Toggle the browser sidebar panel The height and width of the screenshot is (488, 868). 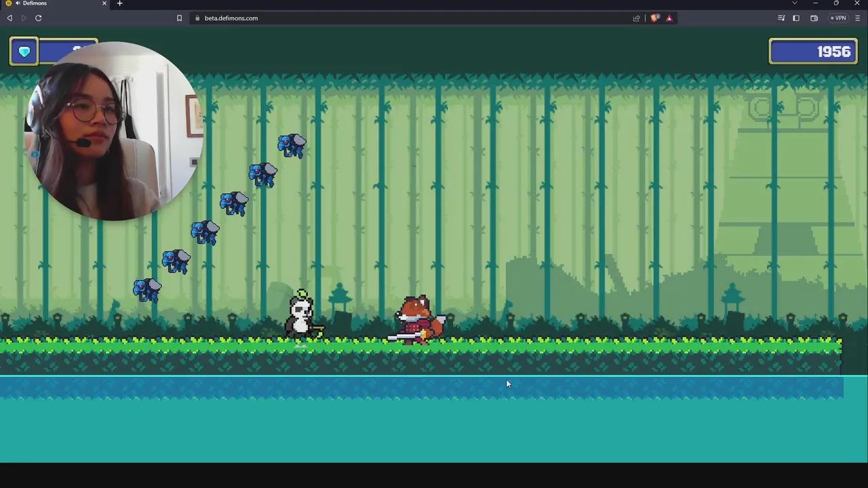tap(796, 18)
